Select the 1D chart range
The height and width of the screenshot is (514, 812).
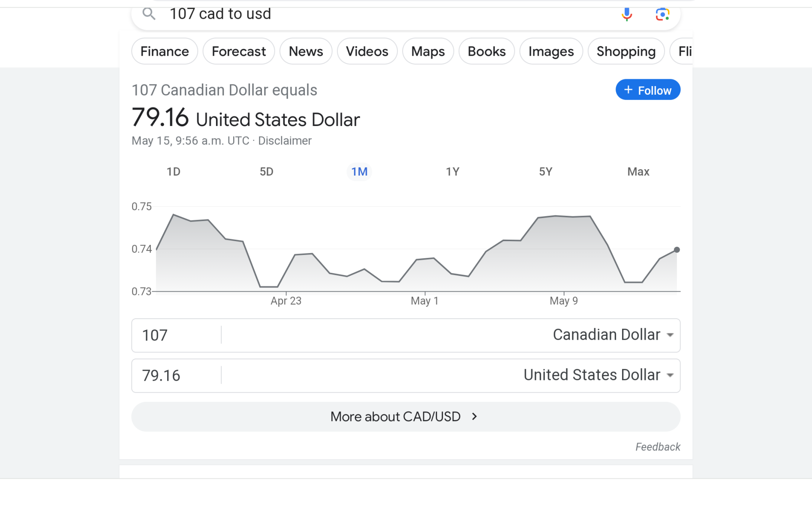(173, 172)
